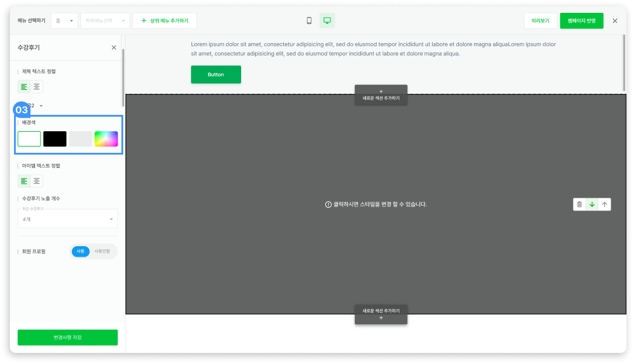Click 웹페이지 반영 publish button

[x=581, y=21]
